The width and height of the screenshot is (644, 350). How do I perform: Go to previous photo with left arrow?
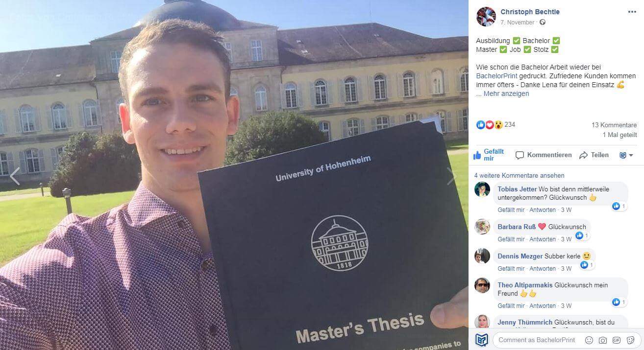point(15,176)
